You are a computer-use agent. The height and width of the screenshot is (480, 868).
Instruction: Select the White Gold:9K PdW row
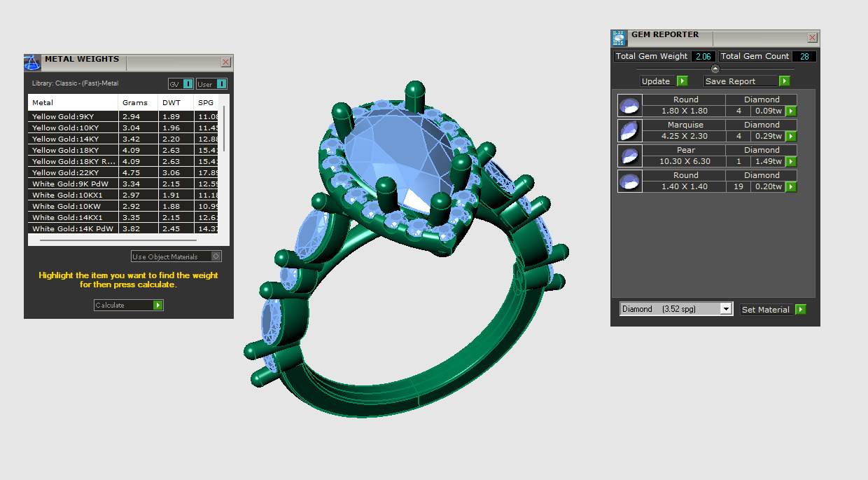[x=123, y=184]
